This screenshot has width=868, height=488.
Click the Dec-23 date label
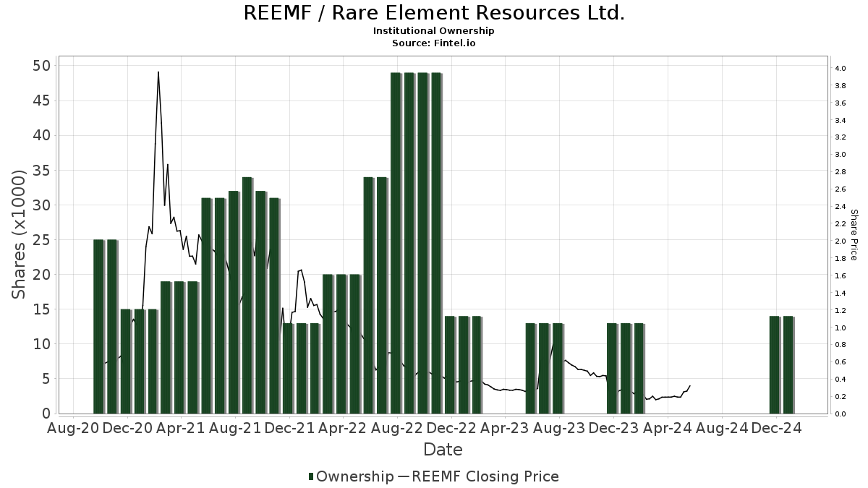click(x=613, y=428)
